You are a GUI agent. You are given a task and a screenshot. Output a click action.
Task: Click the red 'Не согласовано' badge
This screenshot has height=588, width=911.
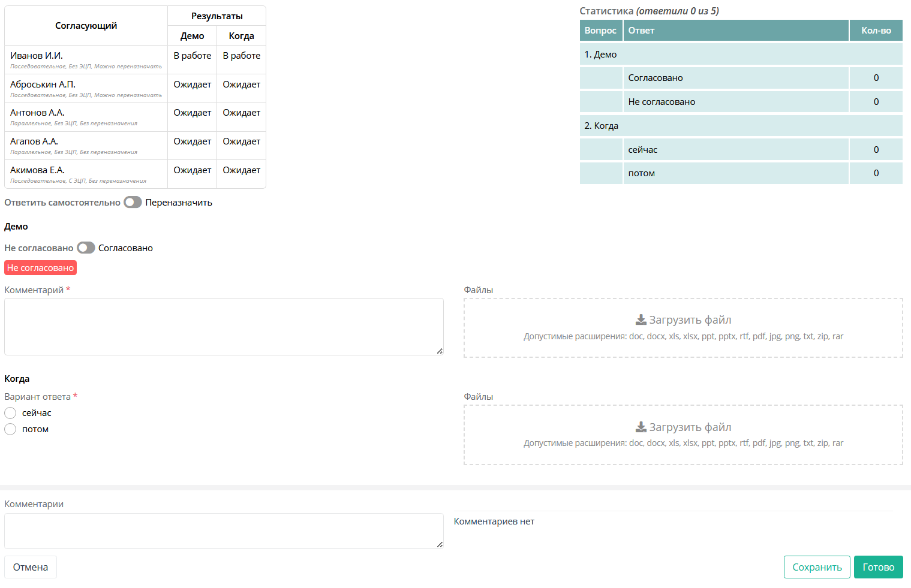40,268
